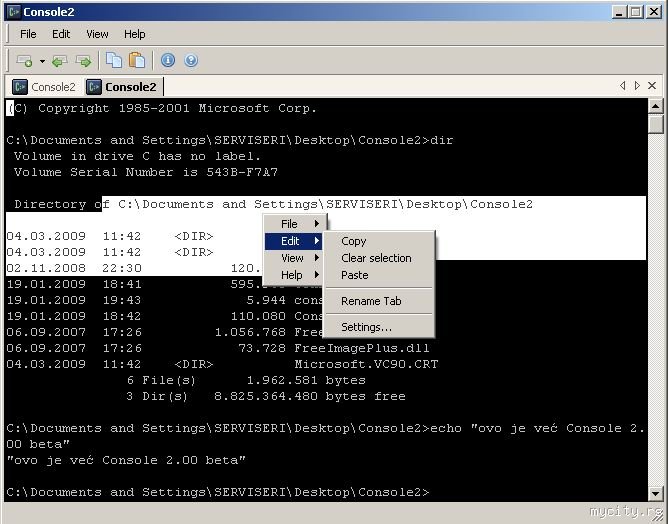The width and height of the screenshot is (668, 524).
Task: Expand Help submenu in context menu
Action: pos(296,275)
